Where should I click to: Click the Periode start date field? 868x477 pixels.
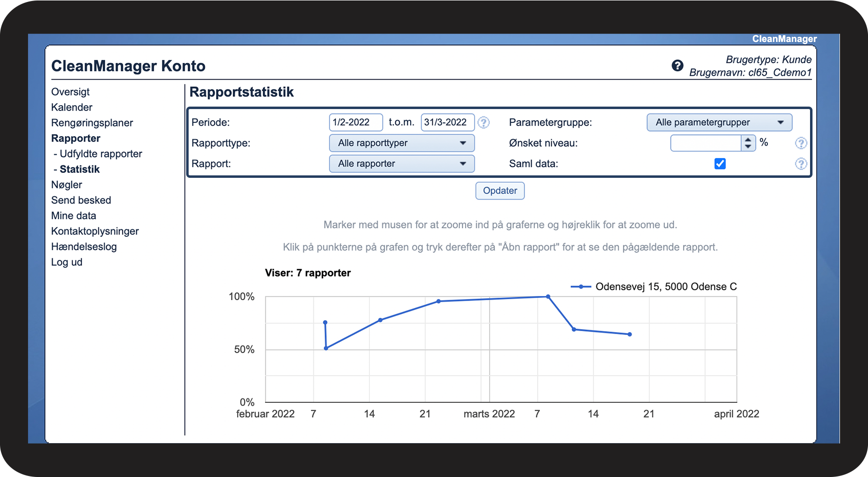click(x=356, y=122)
